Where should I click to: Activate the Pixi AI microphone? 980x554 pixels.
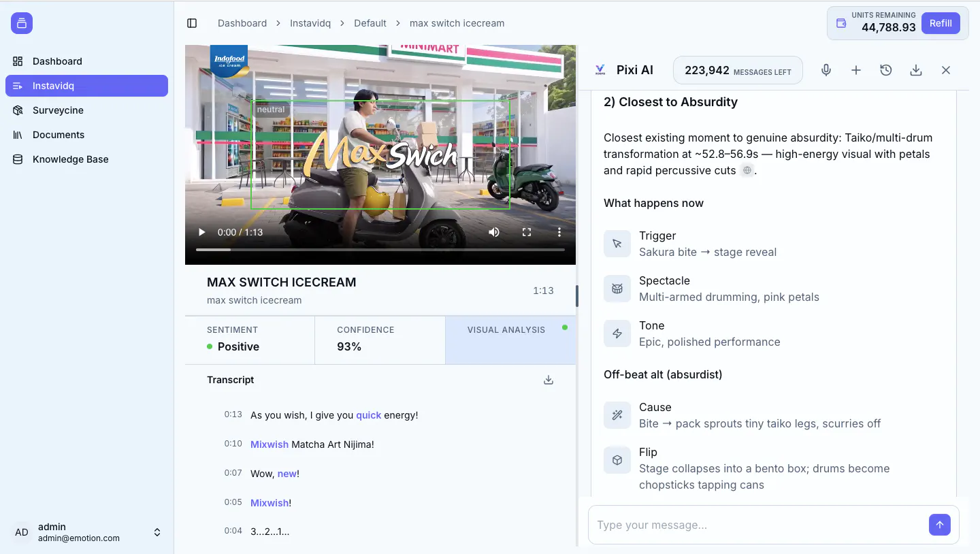(826, 70)
